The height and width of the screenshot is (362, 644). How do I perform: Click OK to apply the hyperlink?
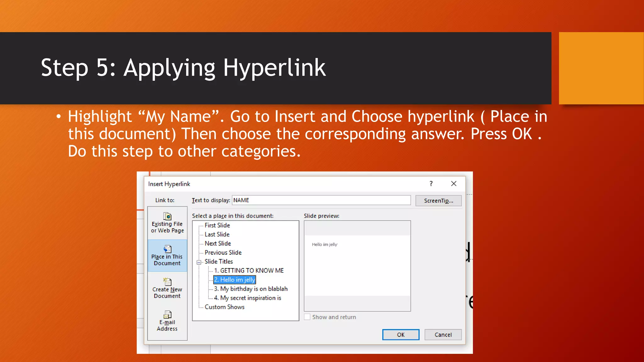401,335
